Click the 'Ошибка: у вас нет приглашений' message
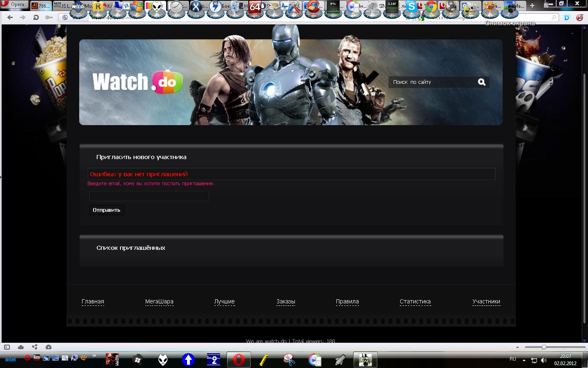This screenshot has width=588, height=368. pos(139,174)
